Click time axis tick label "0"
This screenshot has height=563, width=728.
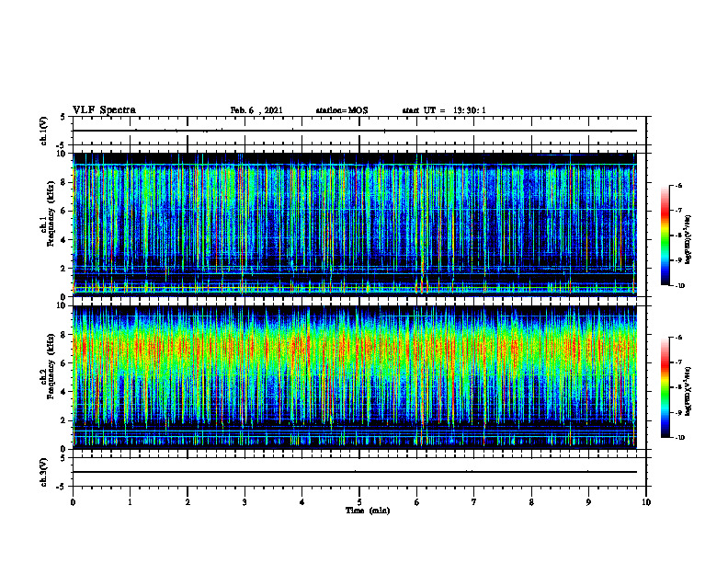(73, 502)
